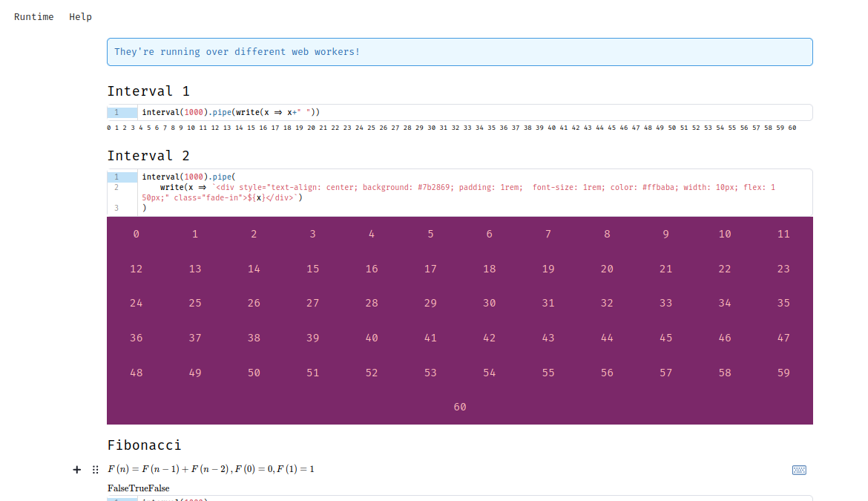Select tile 20 in the purple grid
The height and width of the screenshot is (501, 868).
click(x=607, y=269)
